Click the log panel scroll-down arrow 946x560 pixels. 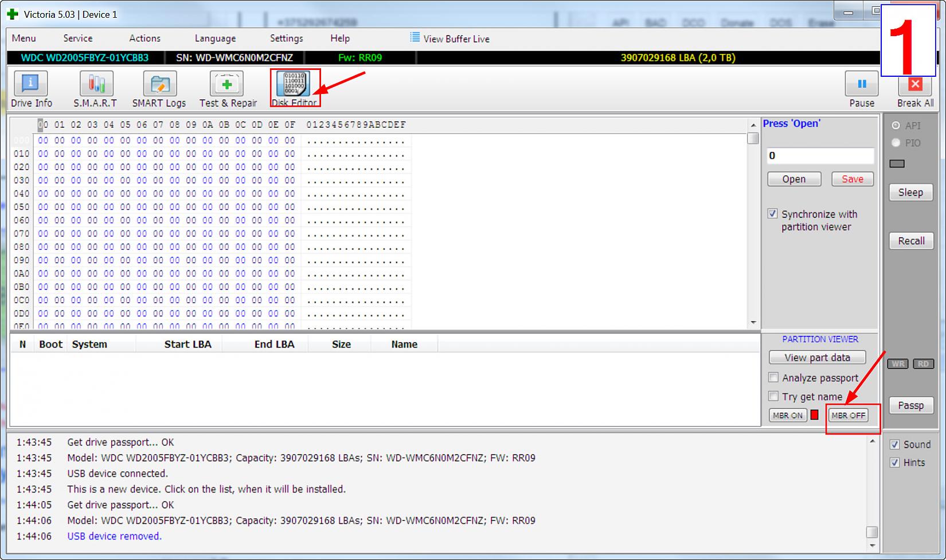872,546
